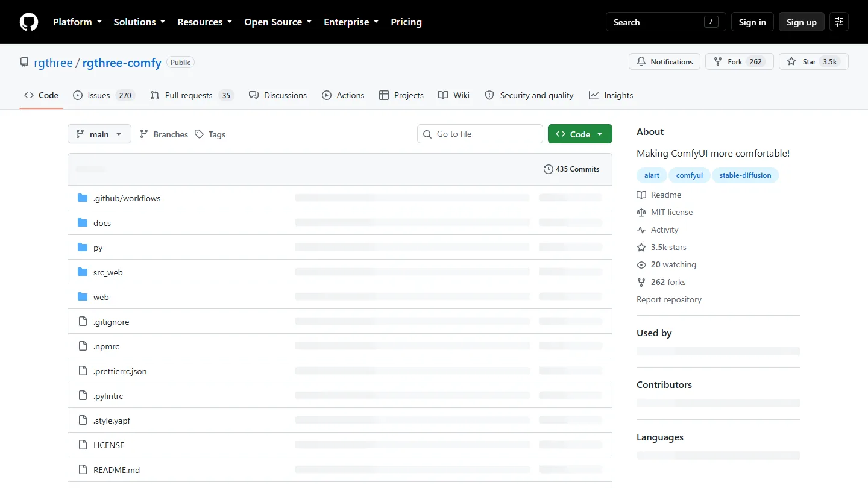Viewport: 868px width, 488px height.
Task: Switch to the Issues tab
Action: click(104, 95)
